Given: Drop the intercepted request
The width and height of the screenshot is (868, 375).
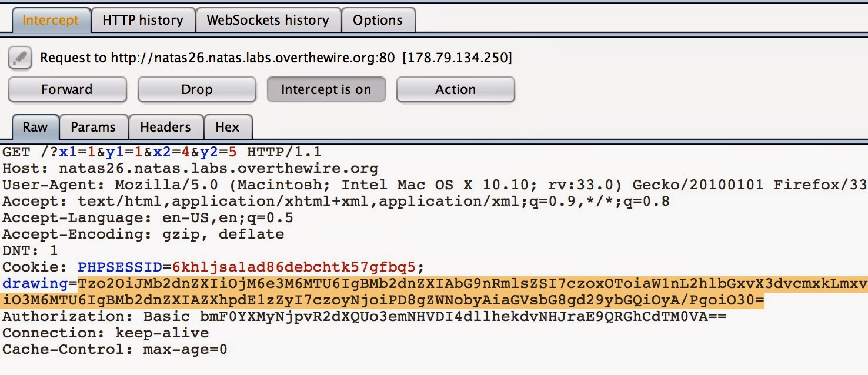Looking at the screenshot, I should coord(196,89).
